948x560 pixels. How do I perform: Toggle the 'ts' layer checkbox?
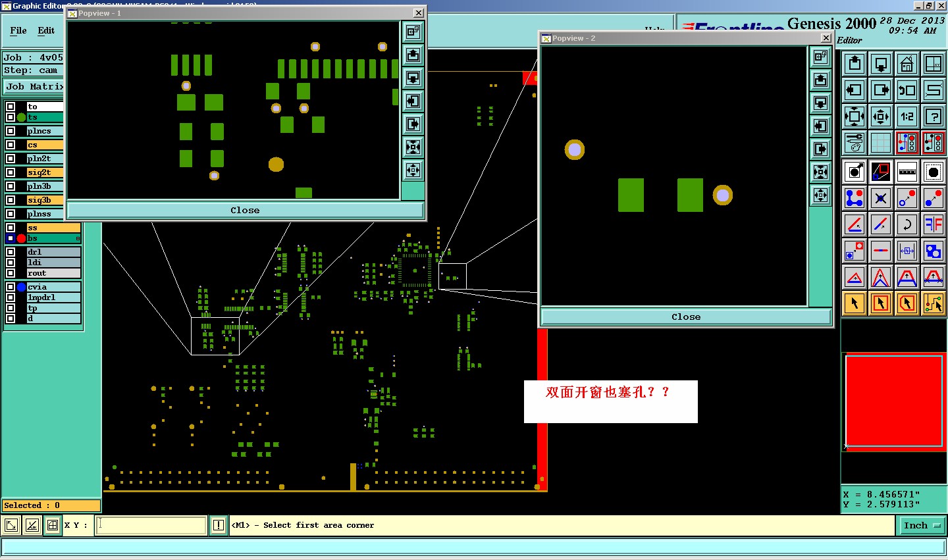point(11,117)
